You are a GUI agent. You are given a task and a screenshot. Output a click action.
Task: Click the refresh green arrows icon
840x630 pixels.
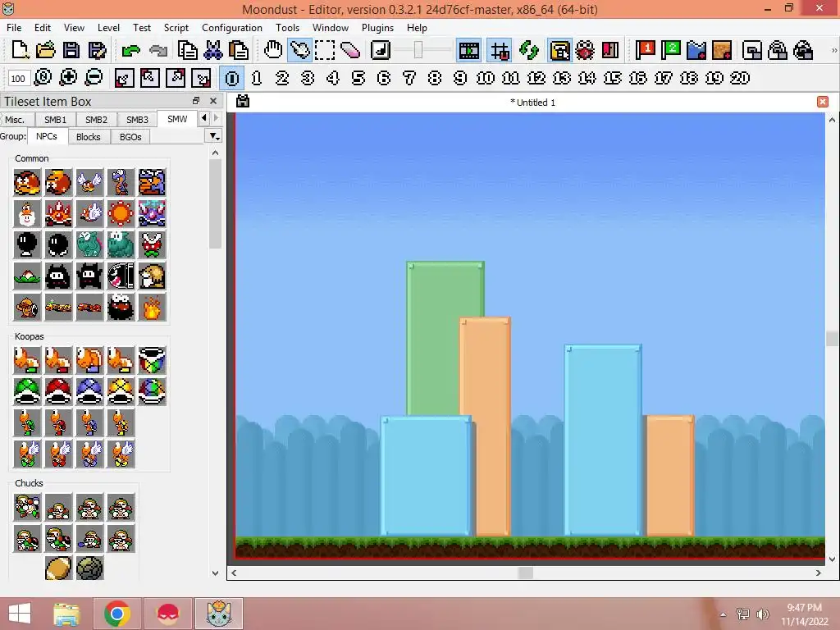[529, 50]
